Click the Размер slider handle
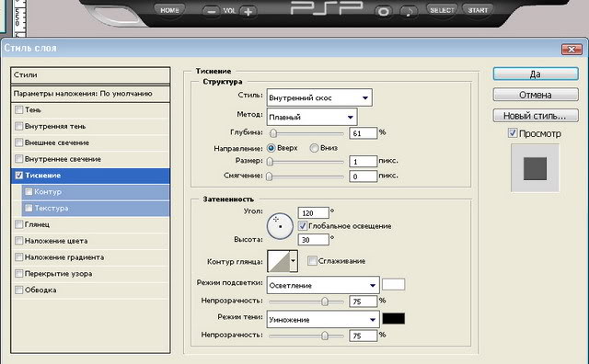This screenshot has height=364, width=589. tap(270, 162)
